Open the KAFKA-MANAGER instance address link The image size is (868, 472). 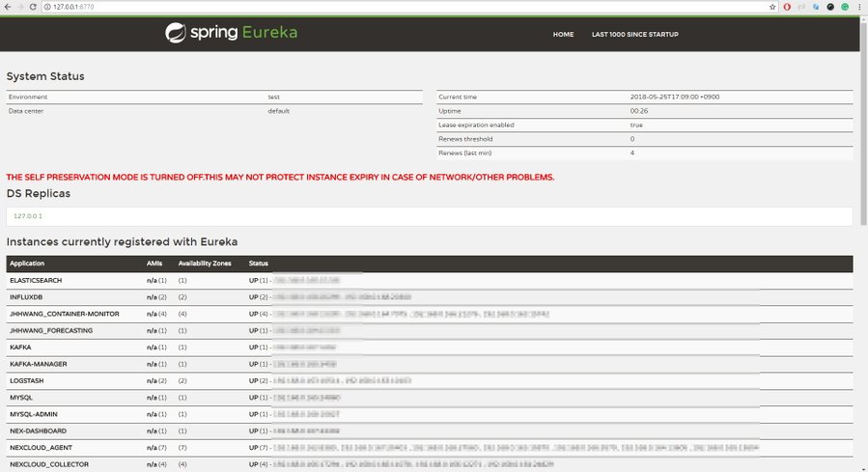305,364
